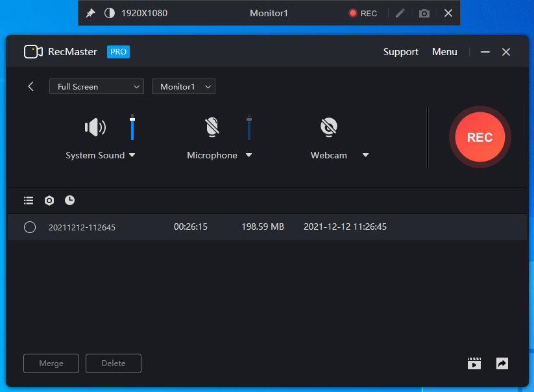Open the settings hexagon gear icon
Viewport: 534px width, 392px height.
[x=49, y=201]
